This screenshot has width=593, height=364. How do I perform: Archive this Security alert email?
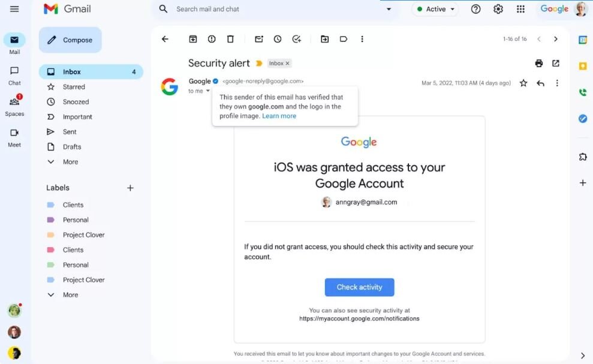tap(193, 39)
